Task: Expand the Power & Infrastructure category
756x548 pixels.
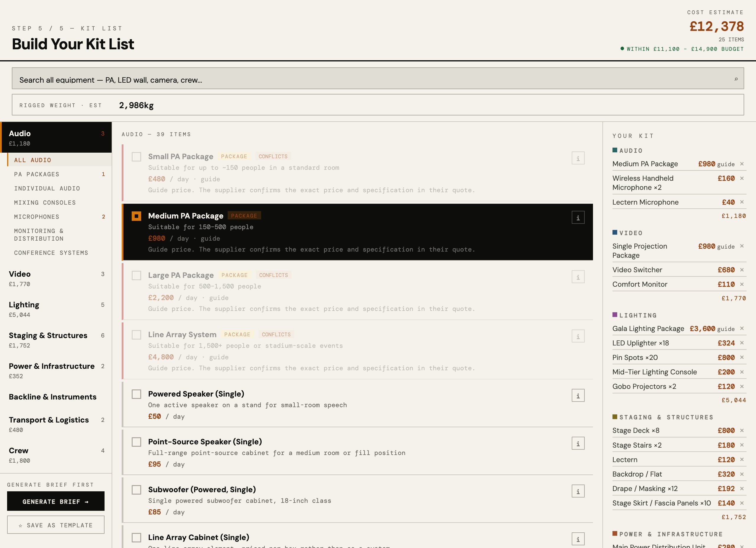Action: click(x=56, y=371)
